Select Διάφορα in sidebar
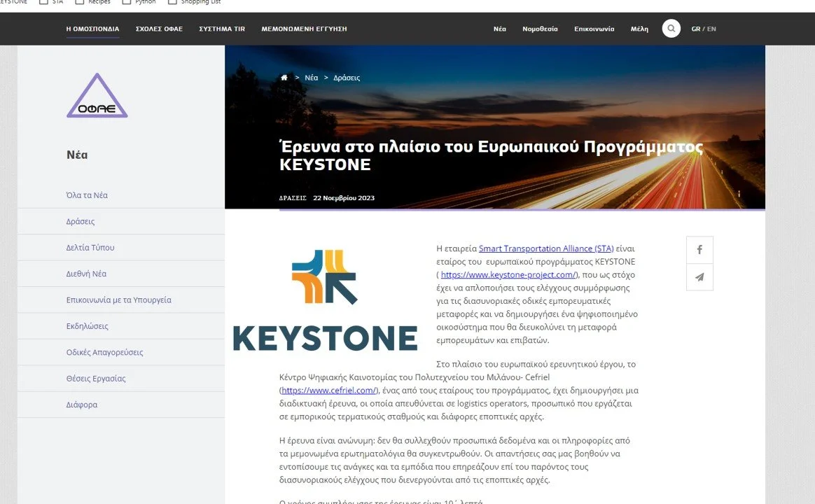The height and width of the screenshot is (504, 815). click(82, 404)
